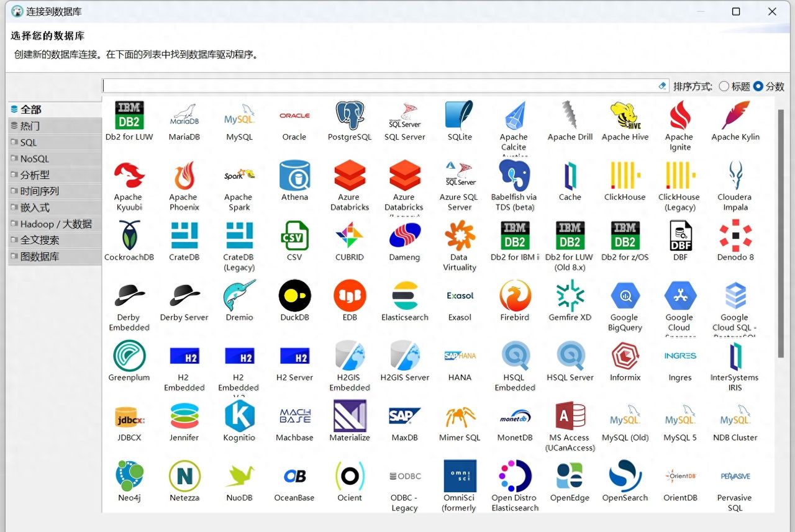Screen dimensions: 795x532
Task: Select the Greenplum driver icon
Action: 129,356
